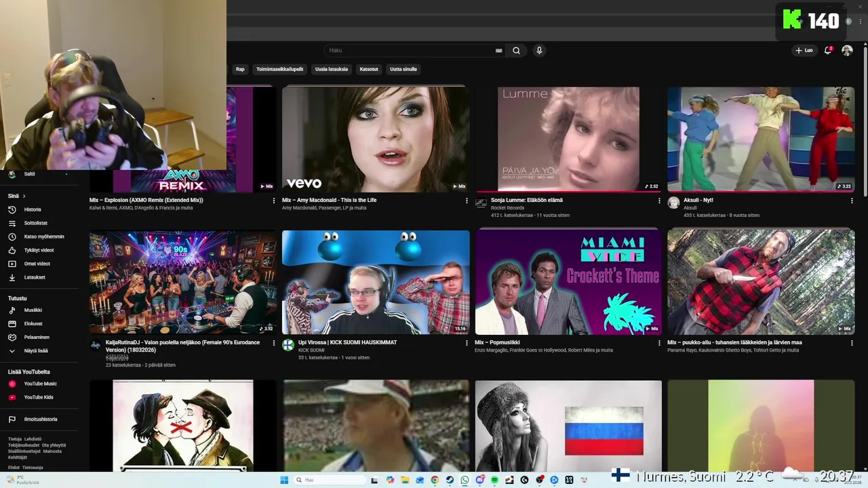The image size is (868, 488).
Task: Open options menu for Mix – Popmusiikki
Action: tap(659, 343)
